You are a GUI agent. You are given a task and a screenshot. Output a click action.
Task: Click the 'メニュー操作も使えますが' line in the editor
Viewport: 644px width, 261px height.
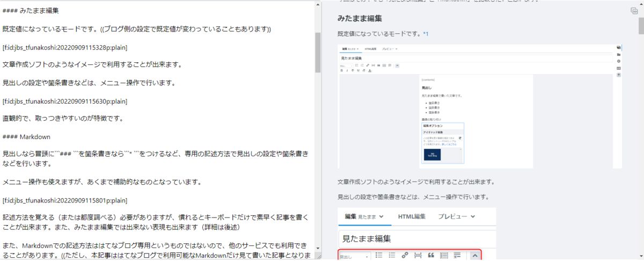coord(102,182)
